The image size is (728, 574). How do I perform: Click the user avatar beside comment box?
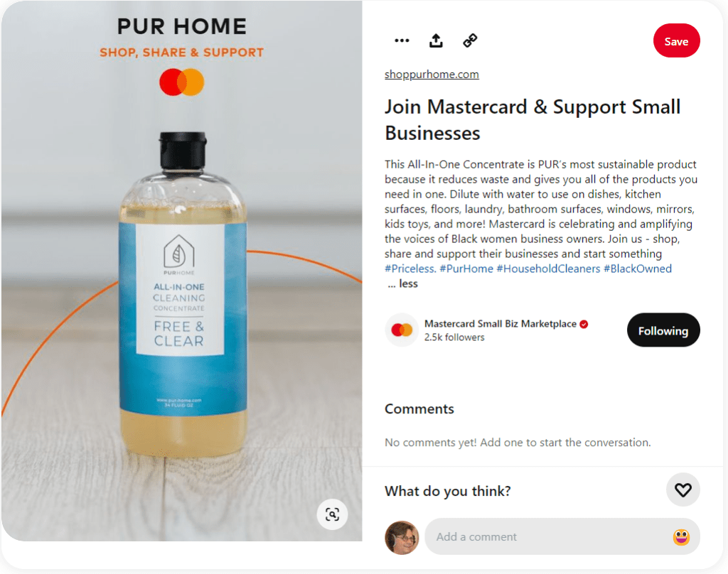(x=402, y=537)
